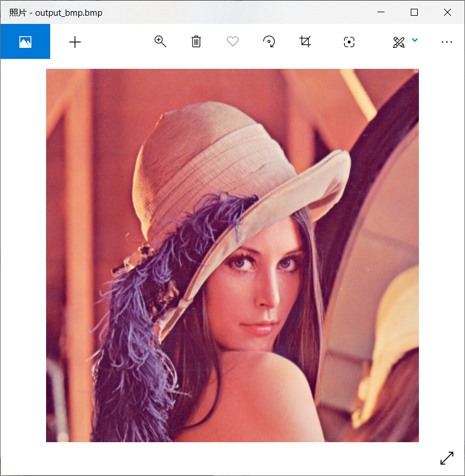The image size is (465, 476).
Task: Open the three-dot more options menu
Action: point(447,42)
